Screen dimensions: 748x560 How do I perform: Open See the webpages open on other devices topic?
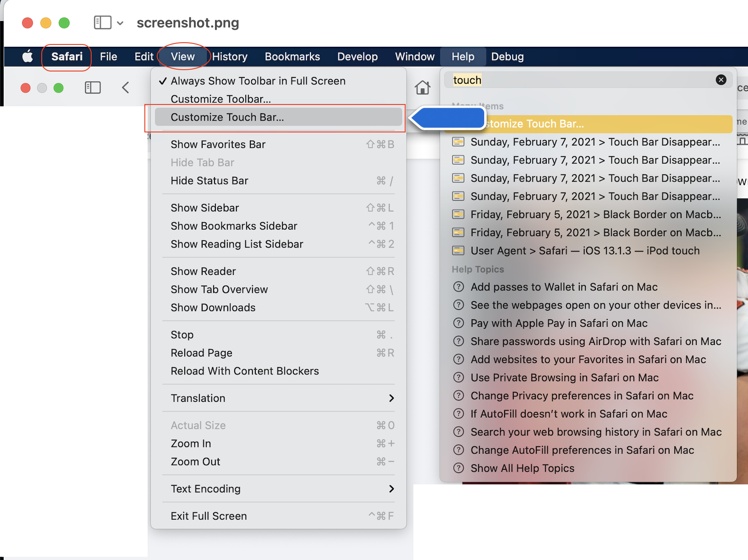point(588,305)
